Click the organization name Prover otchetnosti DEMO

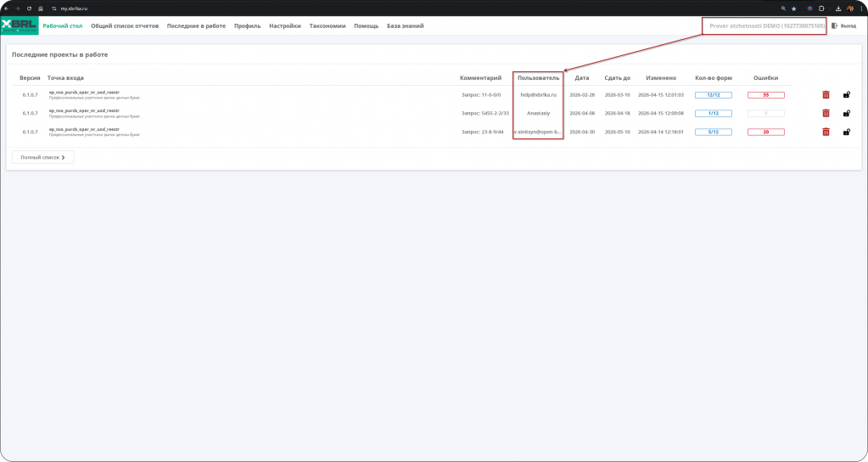767,26
